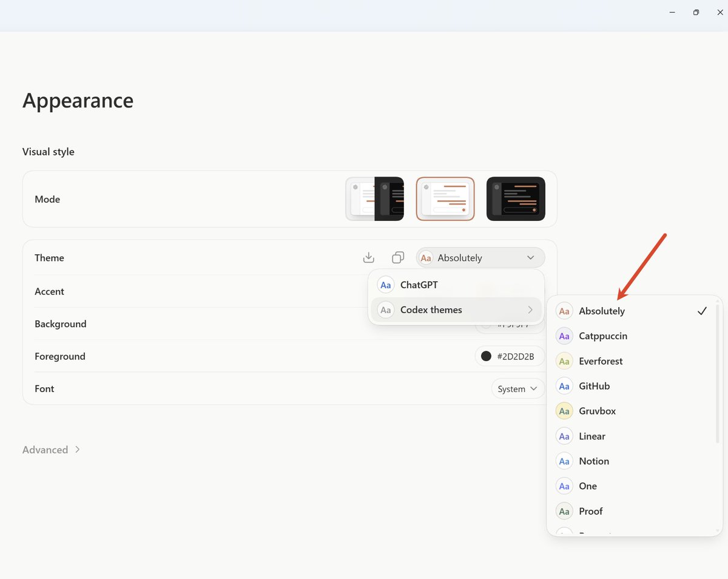This screenshot has width=728, height=579.
Task: Click the theme list scrollbar
Action: [x=718, y=373]
